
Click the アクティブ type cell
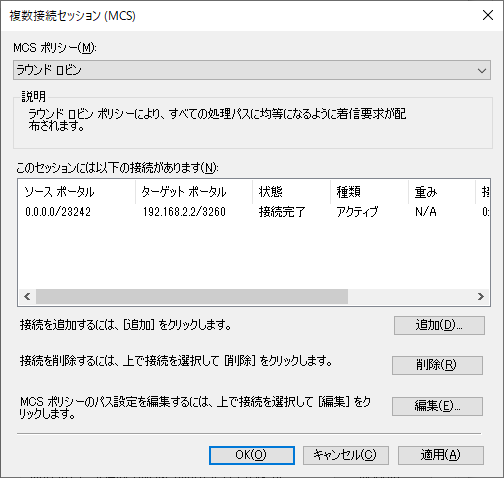(x=357, y=212)
